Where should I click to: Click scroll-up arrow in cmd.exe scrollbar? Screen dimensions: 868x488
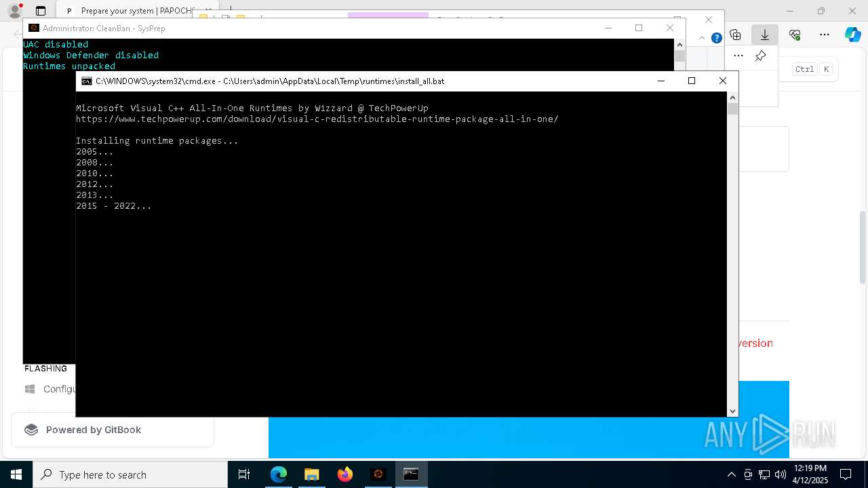(x=732, y=97)
